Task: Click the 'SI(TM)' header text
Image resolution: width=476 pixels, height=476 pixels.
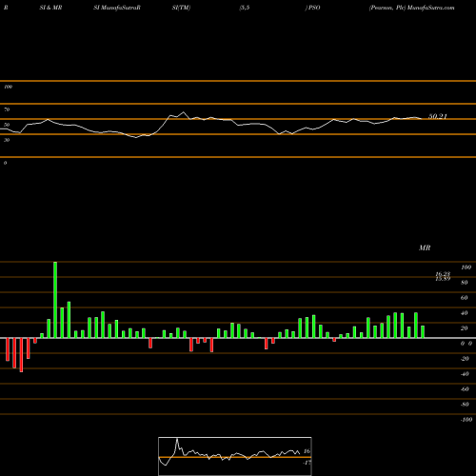Action: click(181, 8)
